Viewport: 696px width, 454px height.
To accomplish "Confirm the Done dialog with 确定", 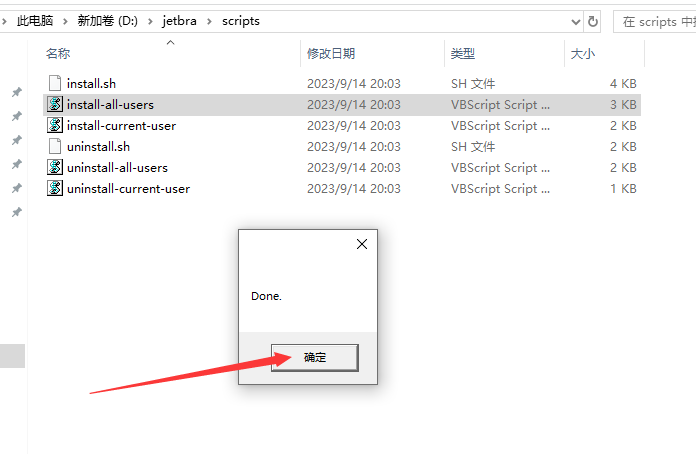I will coord(315,357).
